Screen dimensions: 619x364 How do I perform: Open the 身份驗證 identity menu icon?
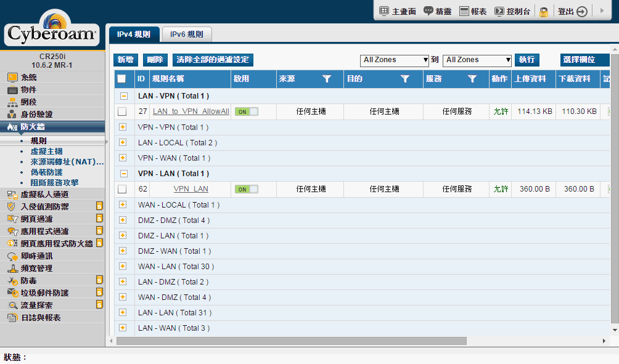[12, 115]
